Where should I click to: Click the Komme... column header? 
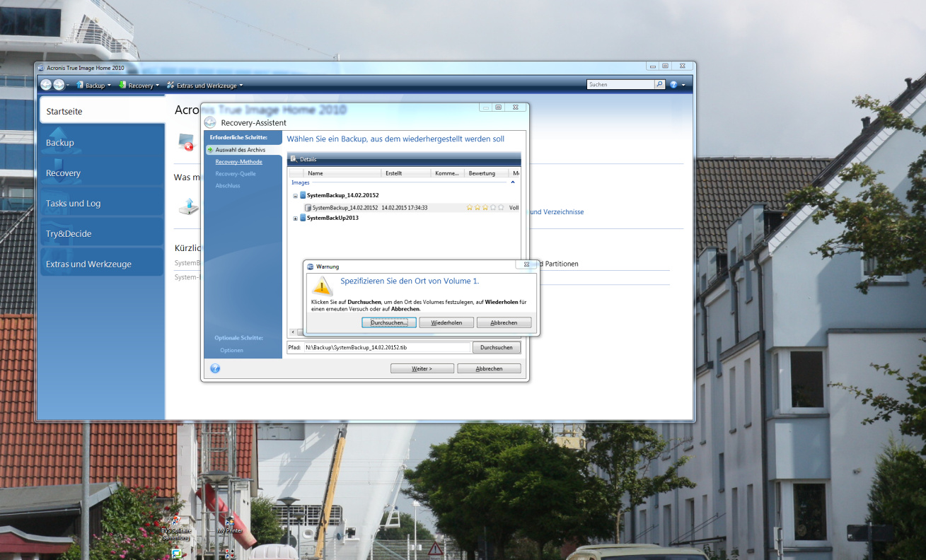pos(448,173)
